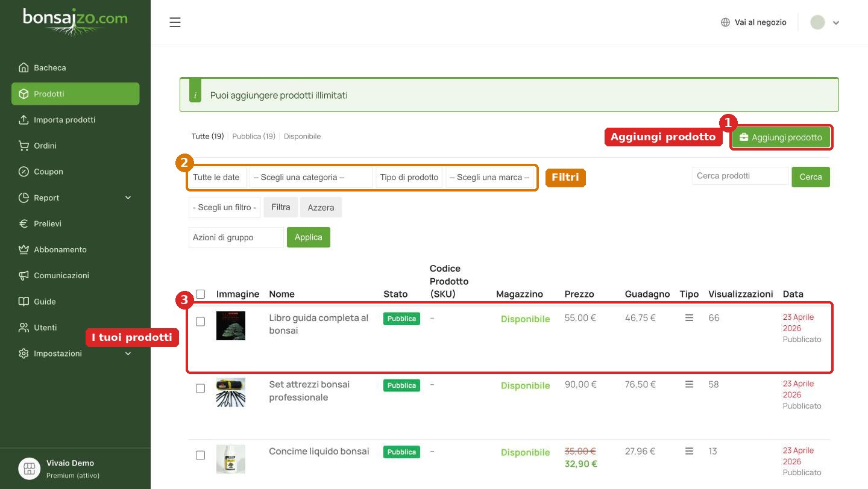Show the Tutte (19) products tab

pos(207,136)
